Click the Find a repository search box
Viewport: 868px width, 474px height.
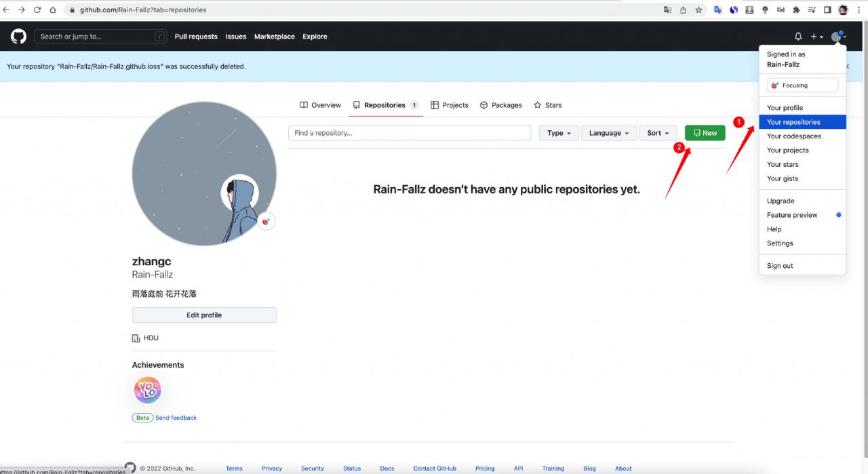[x=410, y=133]
